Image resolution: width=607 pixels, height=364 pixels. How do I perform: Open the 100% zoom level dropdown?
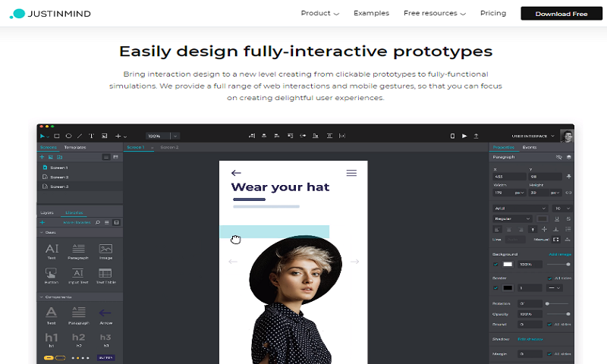tap(162, 136)
